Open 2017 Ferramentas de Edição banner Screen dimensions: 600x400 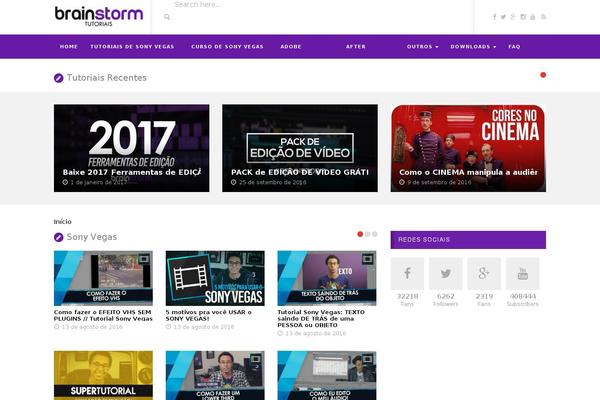pos(132,148)
